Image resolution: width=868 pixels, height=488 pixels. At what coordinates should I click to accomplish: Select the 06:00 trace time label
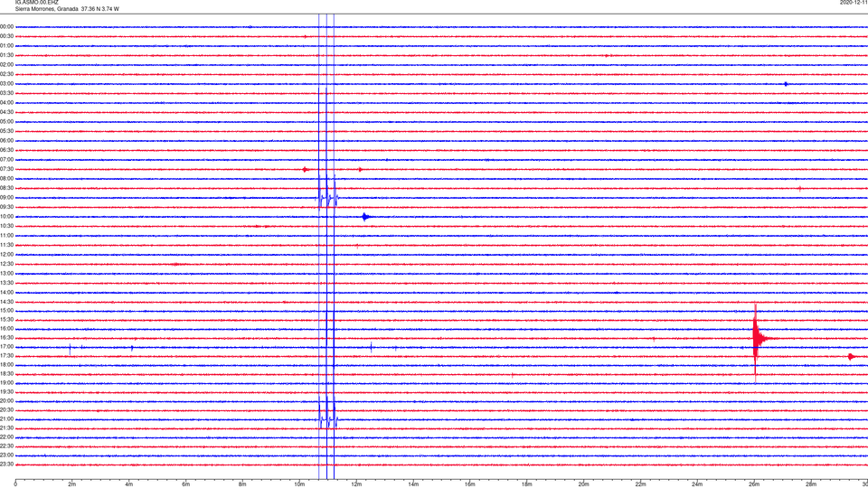pyautogui.click(x=6, y=141)
